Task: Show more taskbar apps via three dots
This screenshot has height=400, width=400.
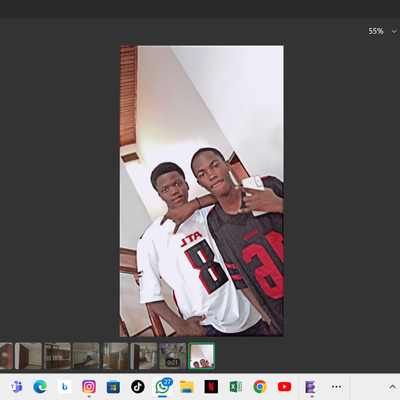Action: point(336,387)
